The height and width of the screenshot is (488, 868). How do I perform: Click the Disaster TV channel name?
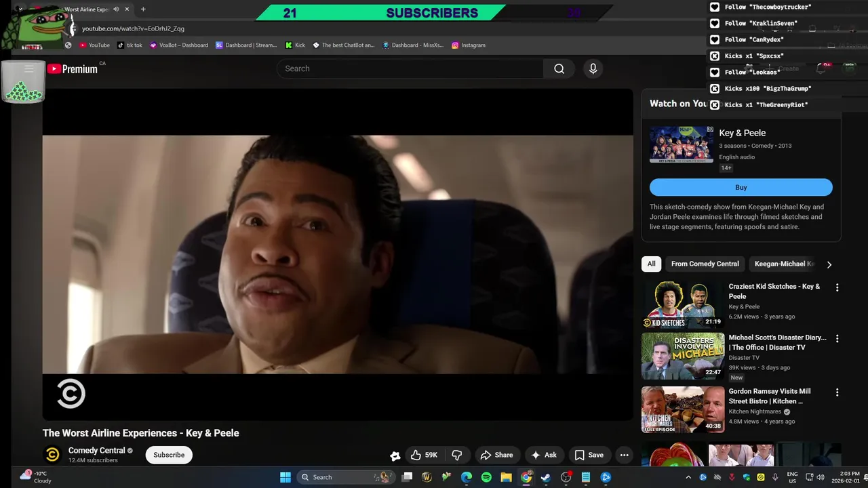coord(744,358)
